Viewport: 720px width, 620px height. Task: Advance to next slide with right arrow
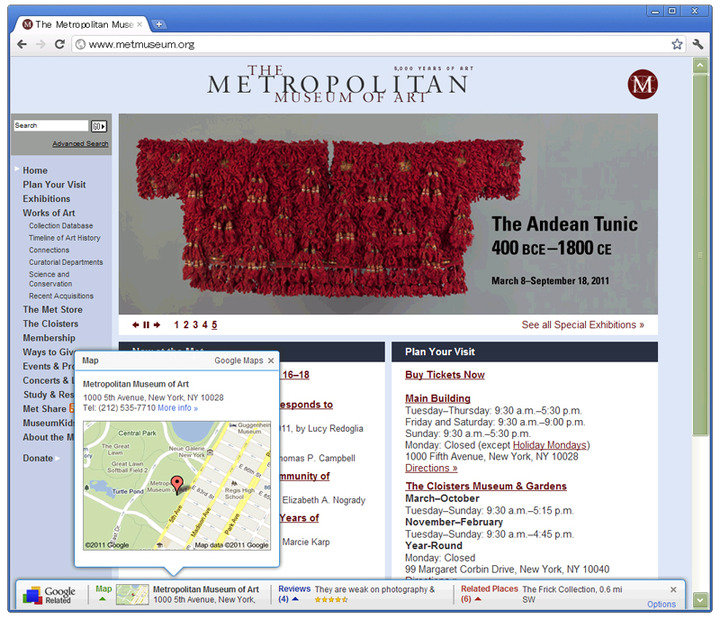(157, 325)
